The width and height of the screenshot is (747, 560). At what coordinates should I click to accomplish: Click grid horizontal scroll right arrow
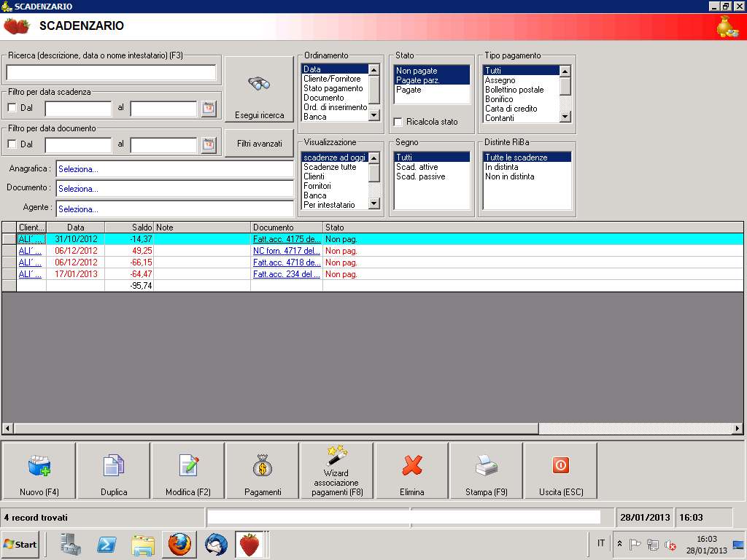point(738,429)
